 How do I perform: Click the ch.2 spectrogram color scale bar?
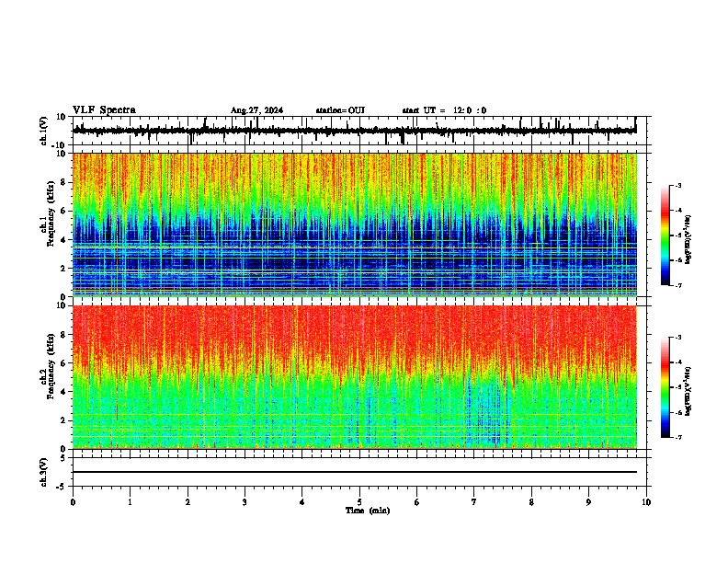665,387
